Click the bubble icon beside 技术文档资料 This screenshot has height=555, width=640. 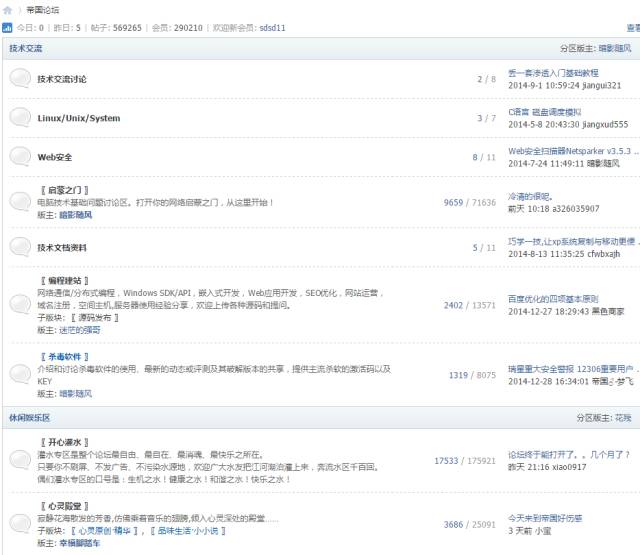20,247
